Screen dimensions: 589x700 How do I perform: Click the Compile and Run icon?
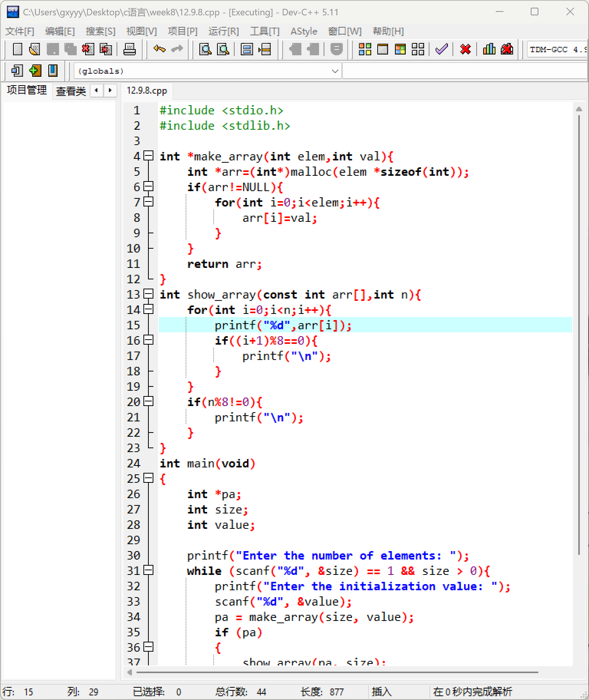tap(400, 49)
